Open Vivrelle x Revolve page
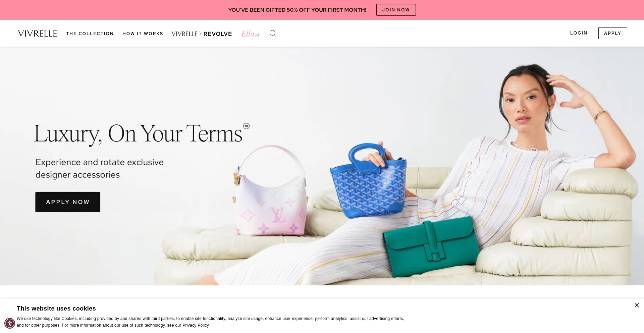This screenshot has height=333, width=644. coord(202,34)
